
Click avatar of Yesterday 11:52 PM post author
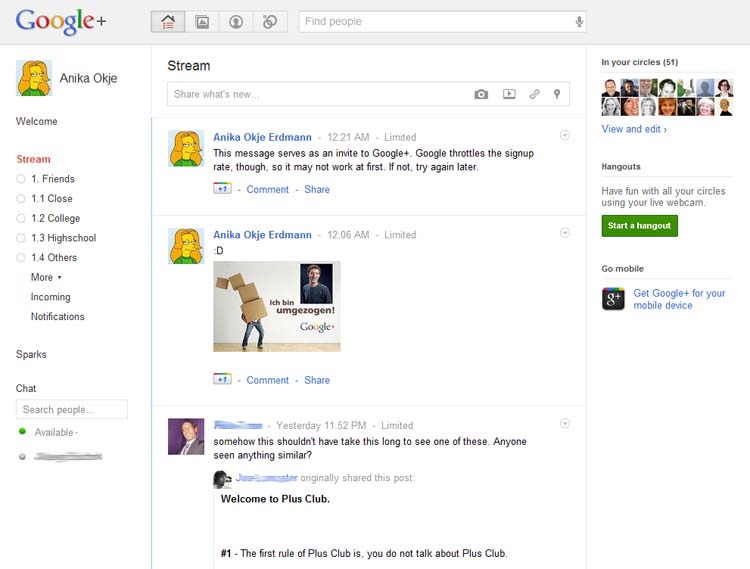186,437
